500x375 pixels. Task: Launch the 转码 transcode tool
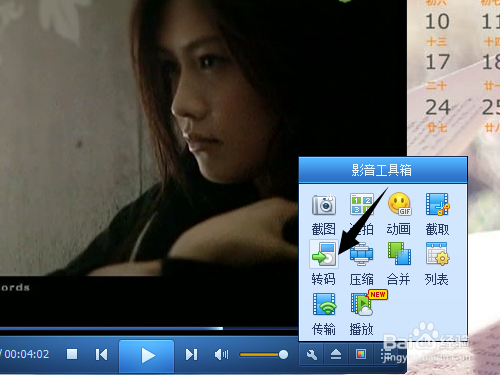pos(324,263)
